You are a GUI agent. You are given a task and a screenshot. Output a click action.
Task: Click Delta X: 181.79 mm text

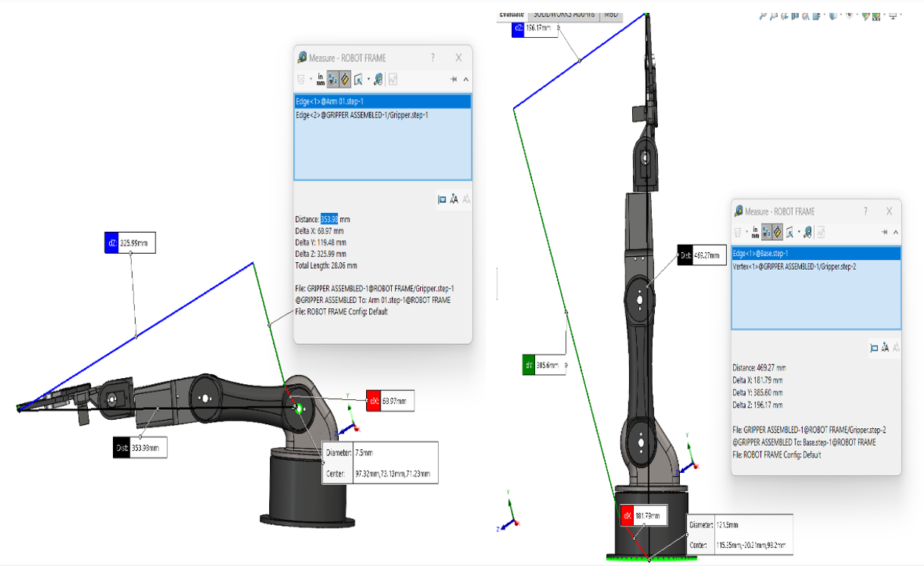point(758,380)
